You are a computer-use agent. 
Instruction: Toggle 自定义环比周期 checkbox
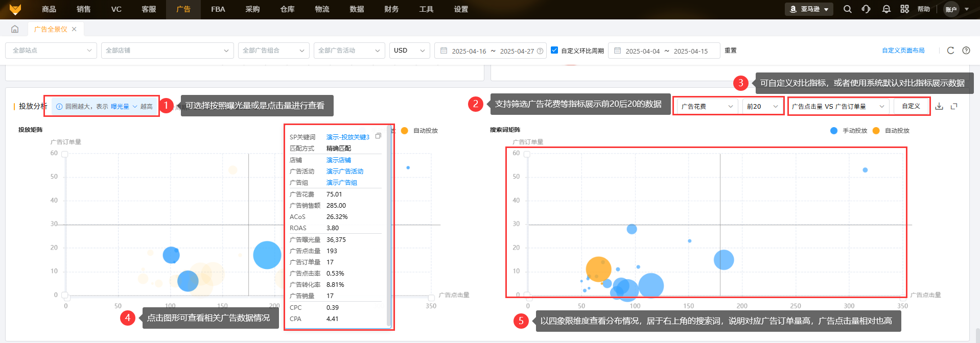point(554,50)
